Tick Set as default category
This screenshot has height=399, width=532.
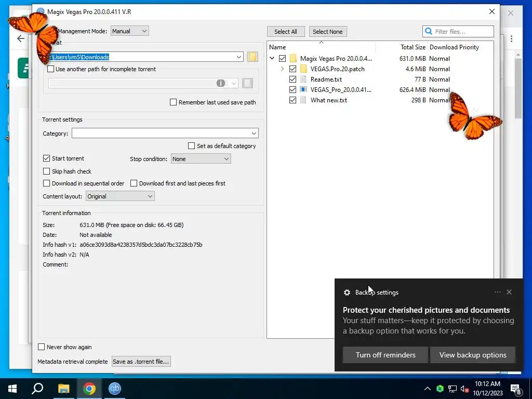click(191, 146)
